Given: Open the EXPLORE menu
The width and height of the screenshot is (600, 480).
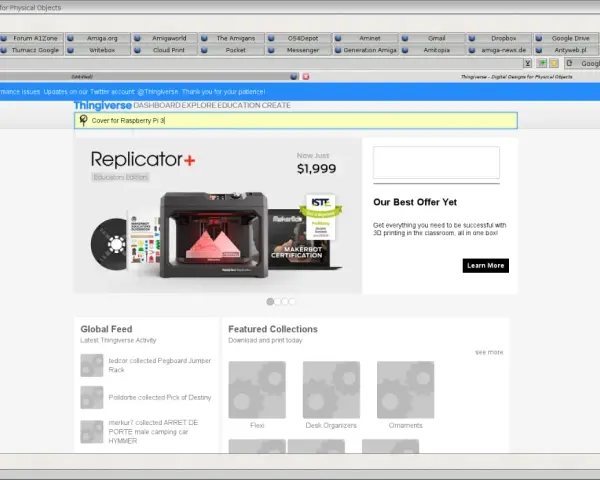Looking at the screenshot, I should tap(198, 105).
